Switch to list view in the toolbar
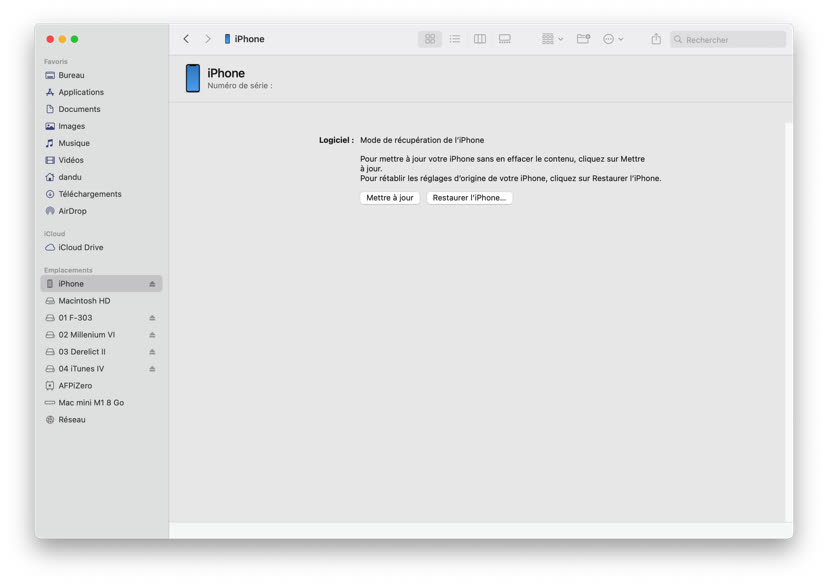Screen dimensions: 828x584 point(455,38)
